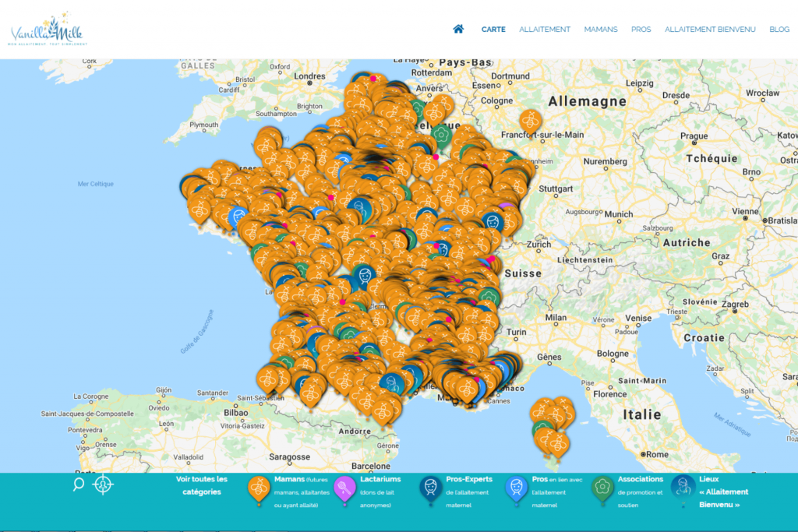Filter by green Associations pin icon

tap(602, 489)
